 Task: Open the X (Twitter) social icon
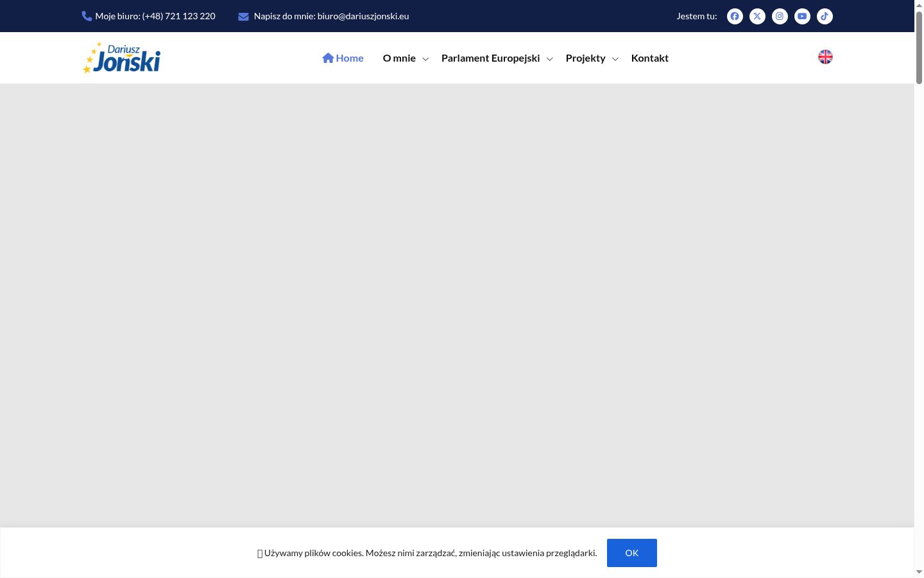757,16
